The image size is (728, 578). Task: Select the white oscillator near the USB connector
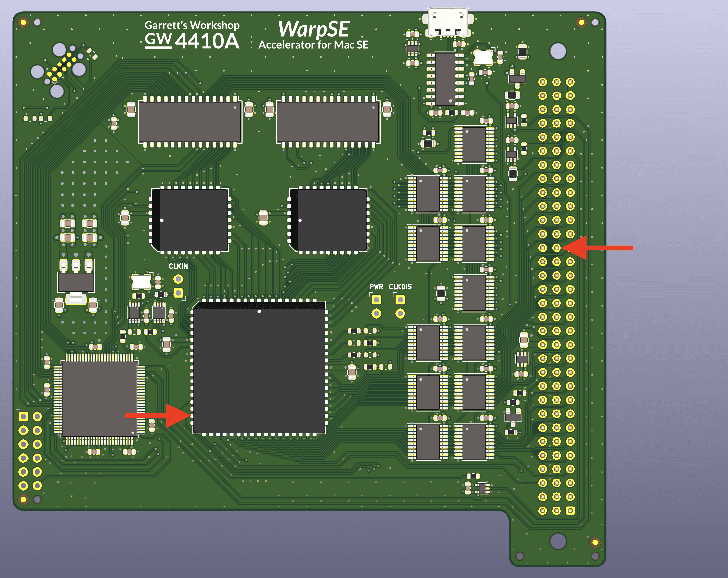click(483, 57)
